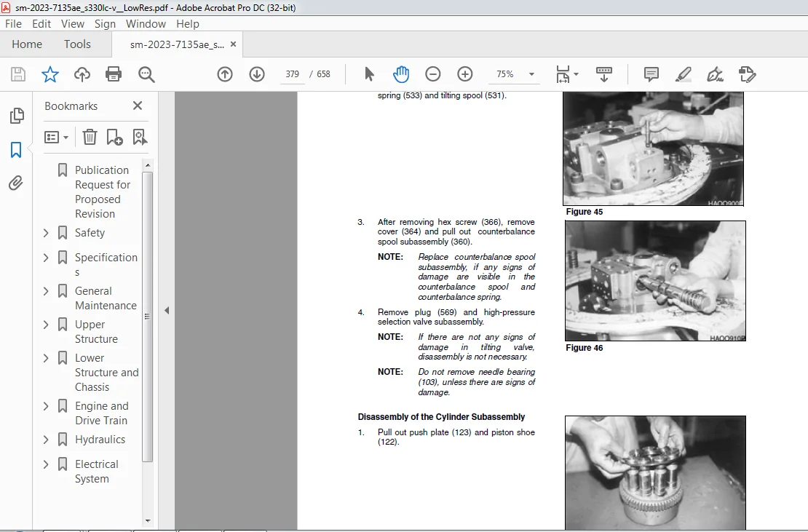Click the bookmarks panel scrollbar thumb
Image resolution: width=808 pixels, height=532 pixels.
(147, 317)
